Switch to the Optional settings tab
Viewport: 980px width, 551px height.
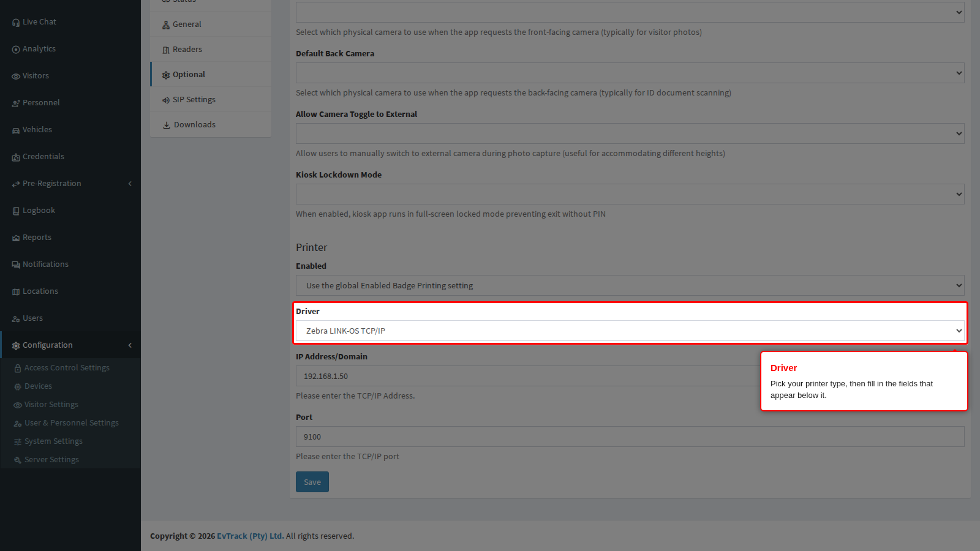tap(211, 74)
